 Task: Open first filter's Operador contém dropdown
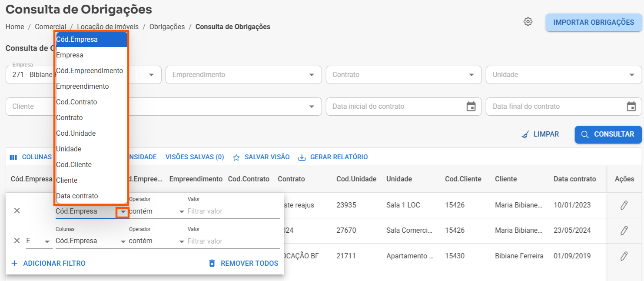pos(157,211)
